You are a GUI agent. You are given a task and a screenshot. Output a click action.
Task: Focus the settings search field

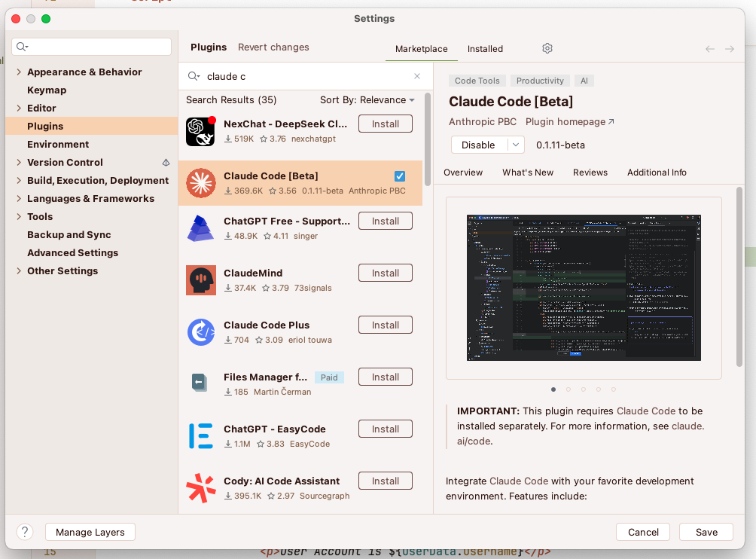[92, 47]
